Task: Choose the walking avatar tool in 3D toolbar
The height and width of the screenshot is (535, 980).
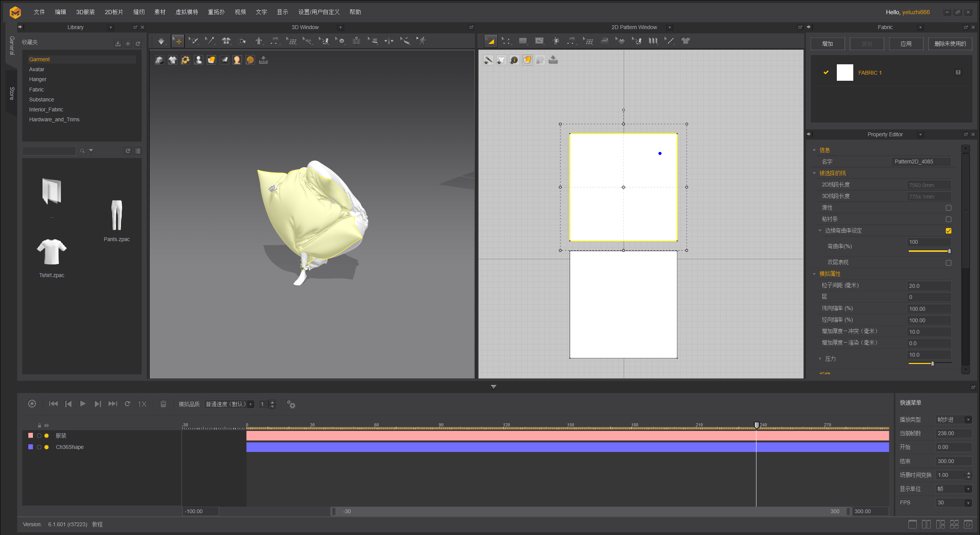Action: [x=421, y=41]
